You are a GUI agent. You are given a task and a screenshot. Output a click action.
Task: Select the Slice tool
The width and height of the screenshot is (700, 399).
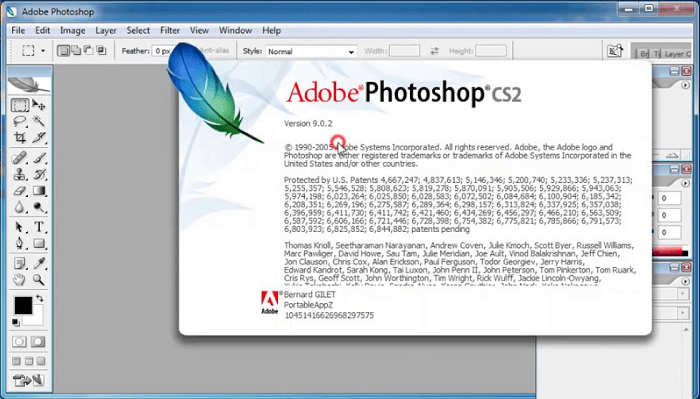[39, 137]
